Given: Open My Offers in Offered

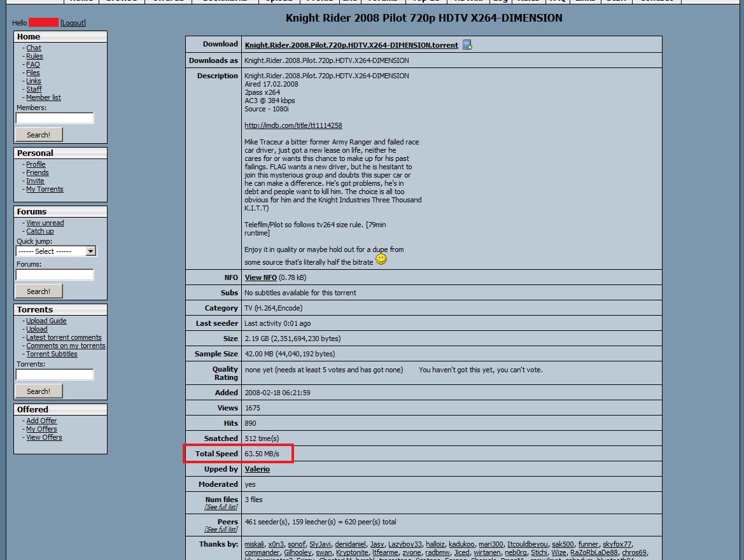Looking at the screenshot, I should click(x=41, y=429).
